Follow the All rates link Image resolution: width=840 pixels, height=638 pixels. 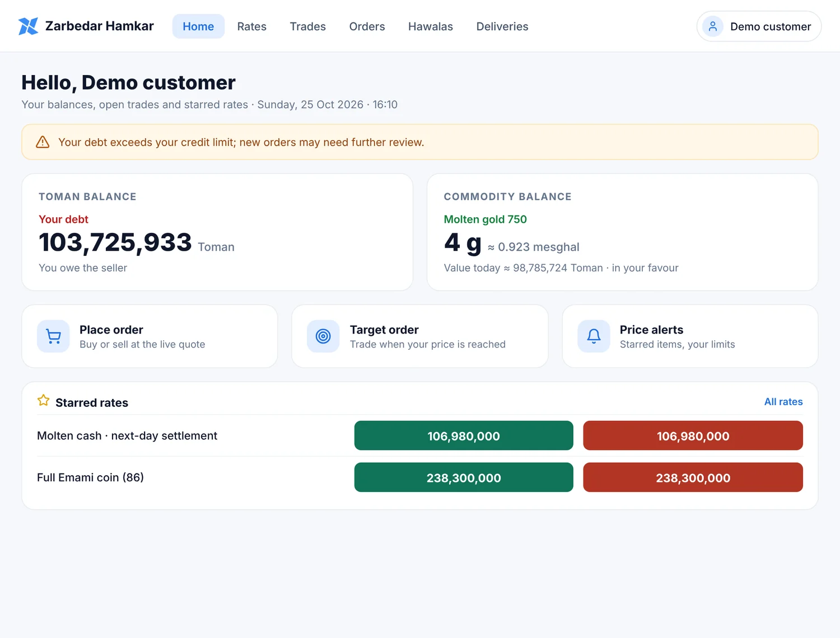tap(783, 402)
